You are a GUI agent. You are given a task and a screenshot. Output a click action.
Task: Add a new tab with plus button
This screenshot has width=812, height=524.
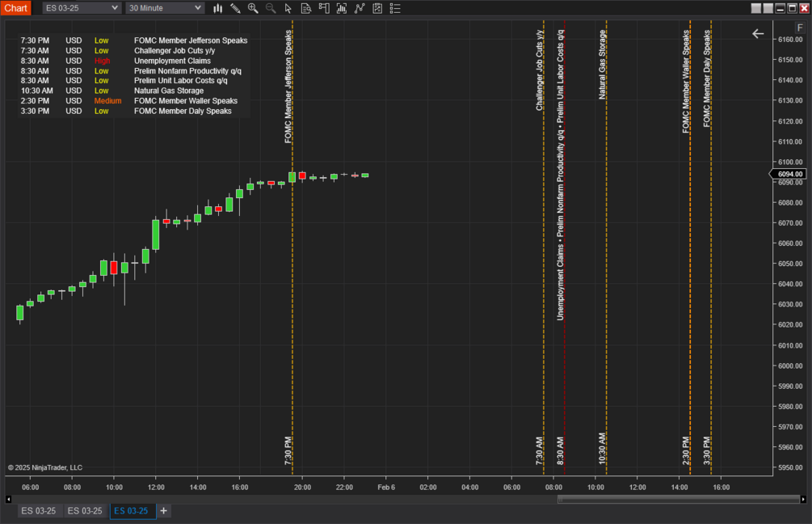point(164,511)
